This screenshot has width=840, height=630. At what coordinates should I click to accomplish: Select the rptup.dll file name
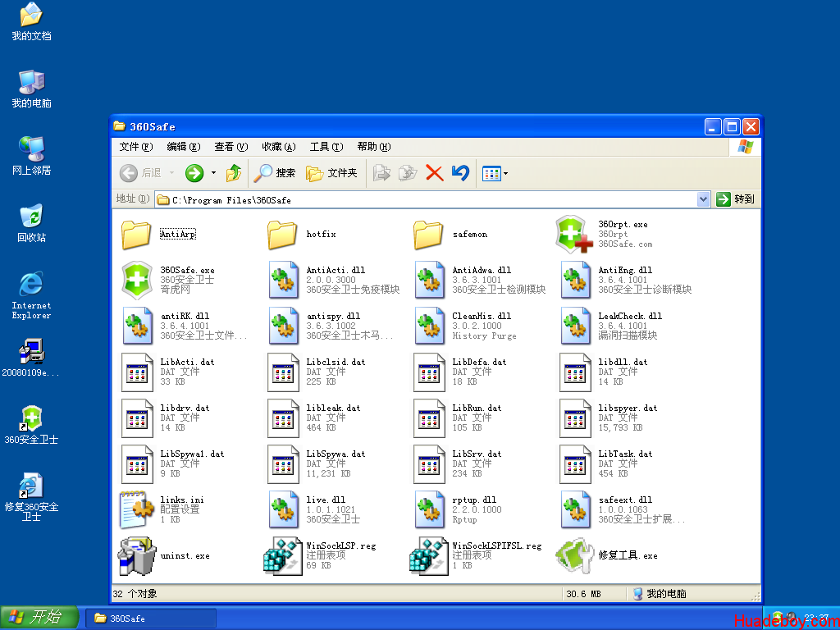pyautogui.click(x=474, y=500)
